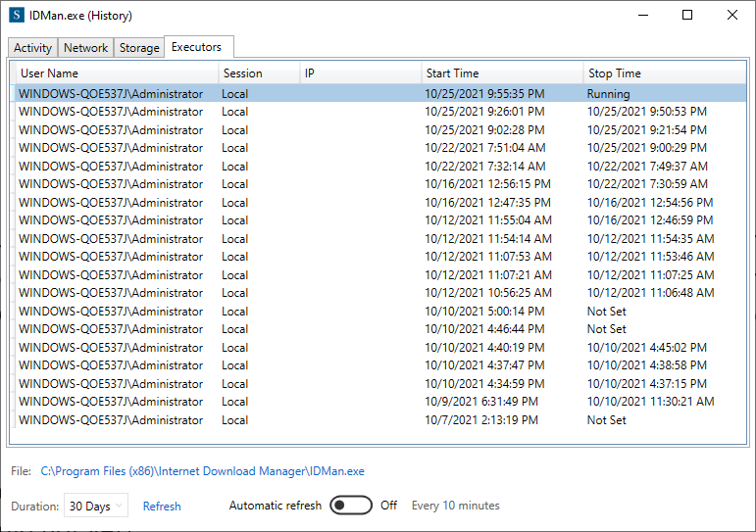The image size is (756, 532).
Task: Click stop time 10/22/2021 7:30:59 AM
Action: click(647, 184)
